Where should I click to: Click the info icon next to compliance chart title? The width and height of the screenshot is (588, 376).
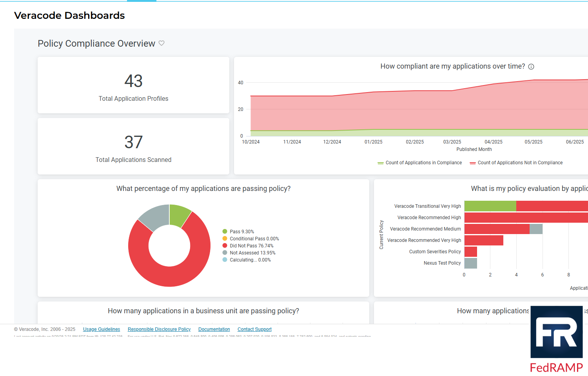point(531,67)
